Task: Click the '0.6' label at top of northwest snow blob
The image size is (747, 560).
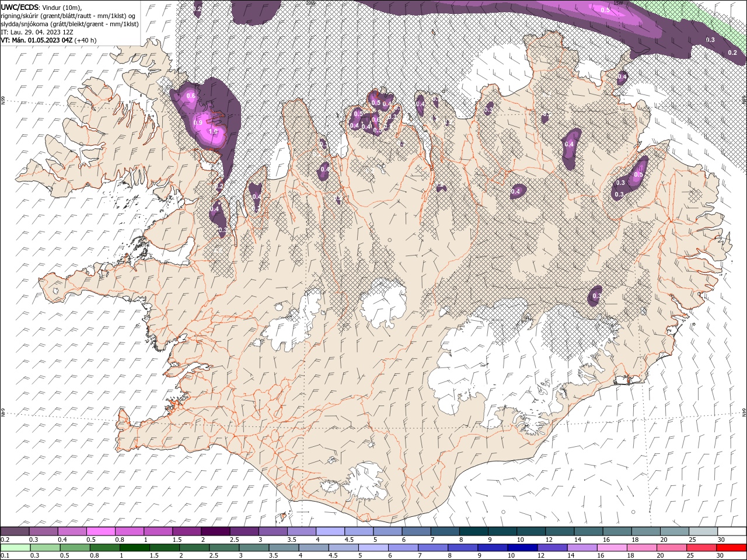Action: pos(190,95)
